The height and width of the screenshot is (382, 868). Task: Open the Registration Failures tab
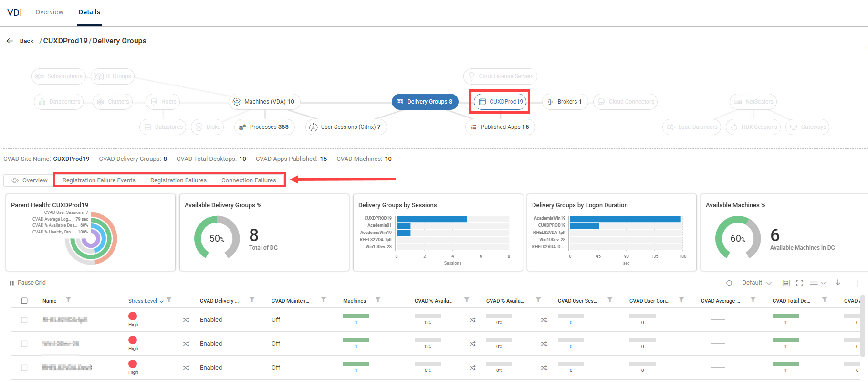[178, 180]
